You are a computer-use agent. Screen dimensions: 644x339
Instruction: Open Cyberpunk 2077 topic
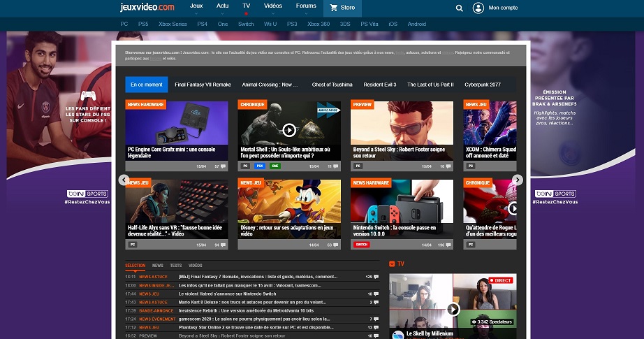click(x=483, y=85)
